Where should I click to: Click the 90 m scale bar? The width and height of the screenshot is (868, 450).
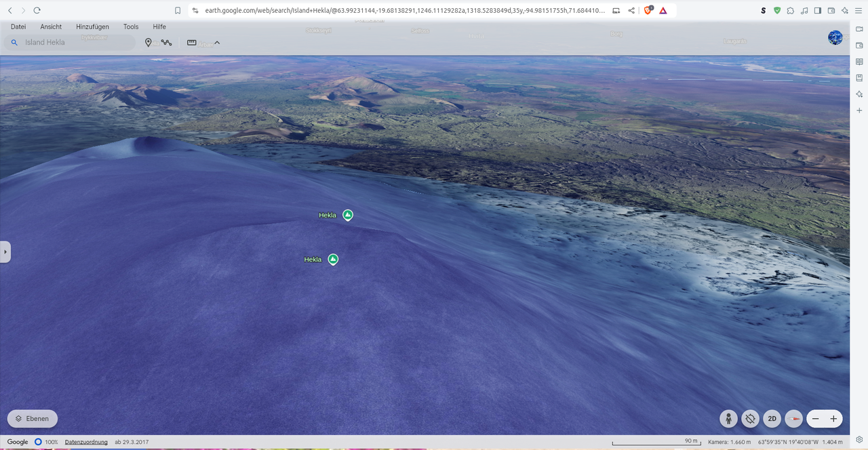point(656,442)
